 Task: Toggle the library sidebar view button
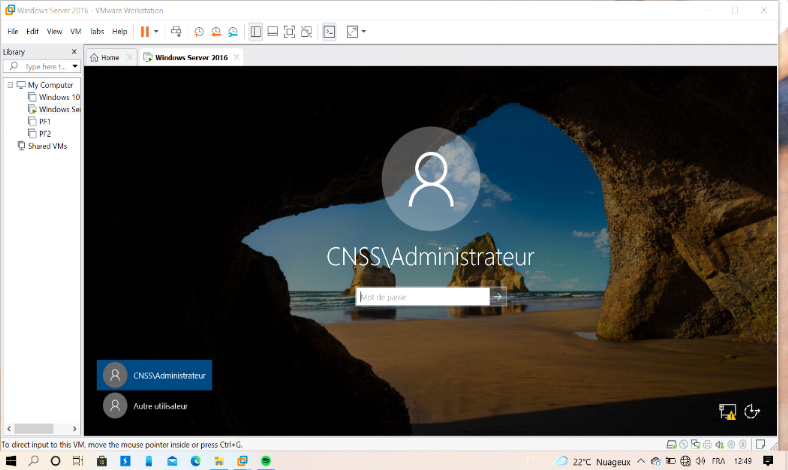(256, 32)
